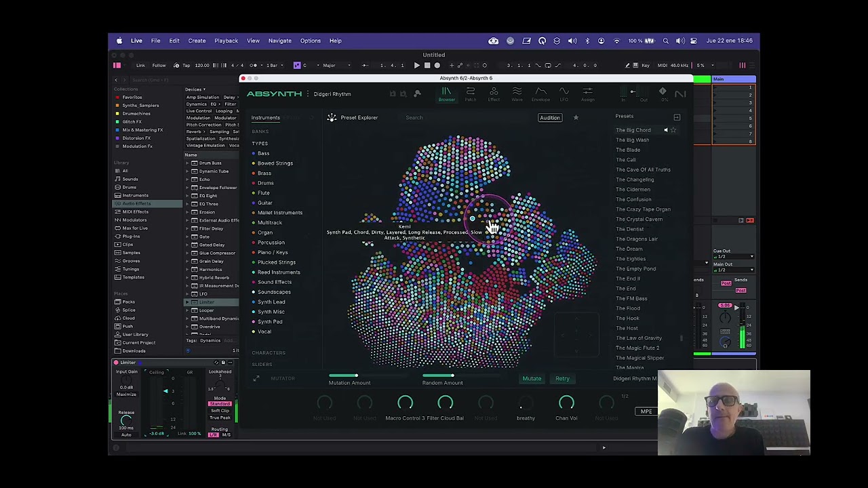Select Soft Clip mode on Limiter
The width and height of the screenshot is (868, 488).
[220, 411]
